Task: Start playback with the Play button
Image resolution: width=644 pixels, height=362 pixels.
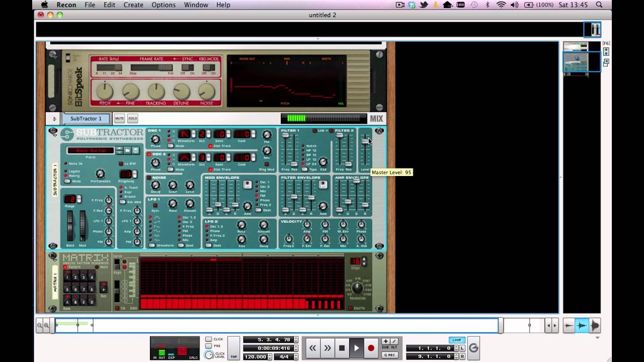Action: pos(356,347)
